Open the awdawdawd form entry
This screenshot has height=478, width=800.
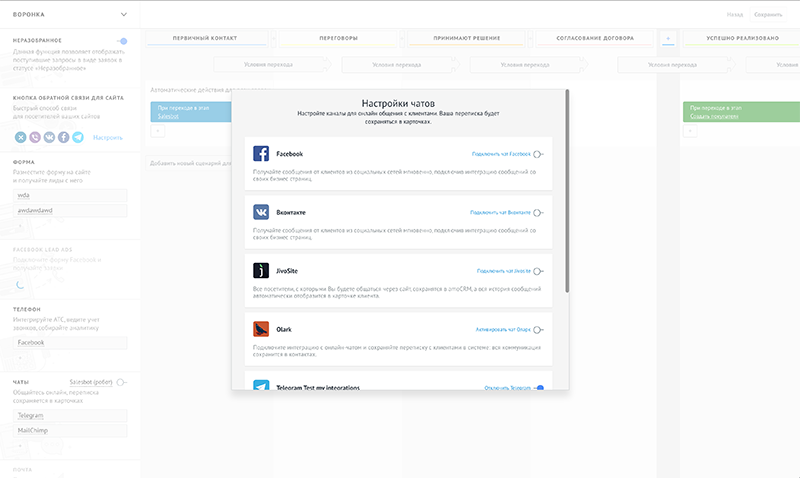(x=70, y=210)
